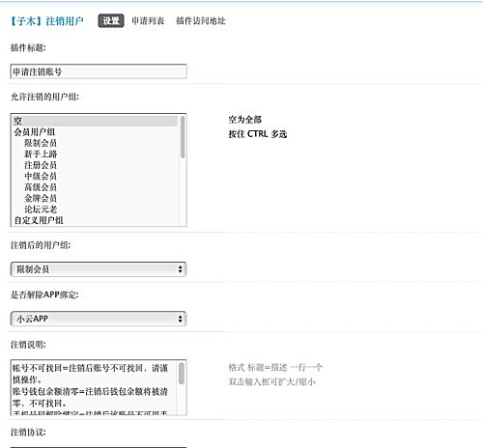
Task: Select 自定义用户组 in the list
Action: pos(95,220)
